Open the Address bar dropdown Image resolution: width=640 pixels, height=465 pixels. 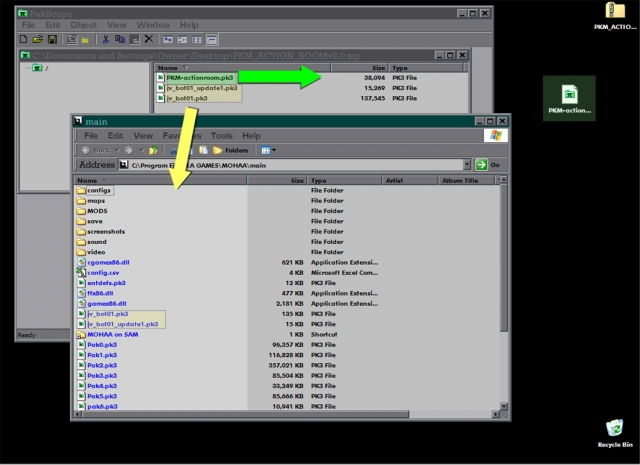tap(467, 165)
